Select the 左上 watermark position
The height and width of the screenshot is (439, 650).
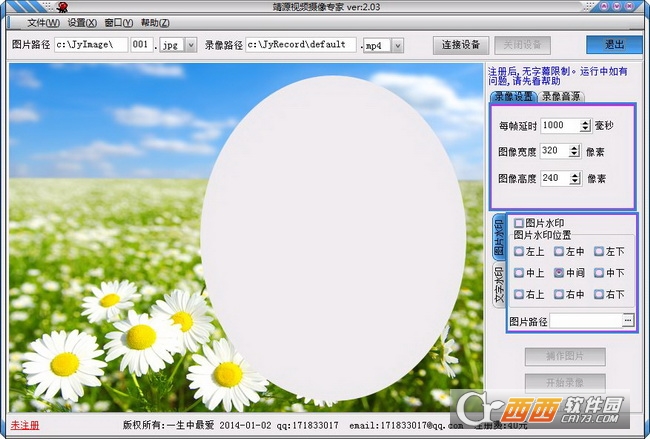[x=519, y=251]
